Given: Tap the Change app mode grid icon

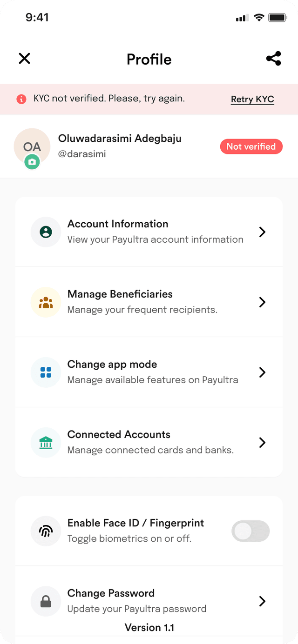Looking at the screenshot, I should pos(46,372).
